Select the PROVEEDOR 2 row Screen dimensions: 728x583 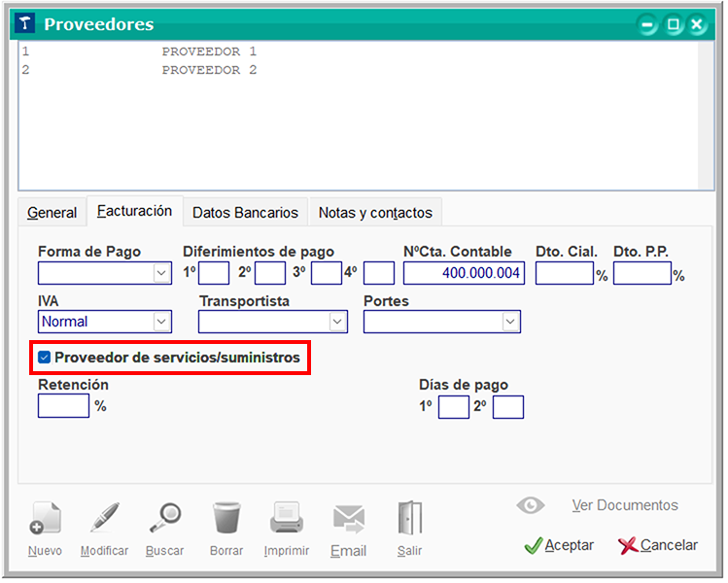click(359, 70)
